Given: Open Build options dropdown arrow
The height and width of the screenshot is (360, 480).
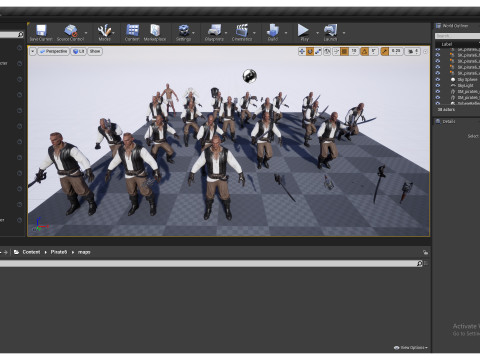Looking at the screenshot, I should click(286, 33).
